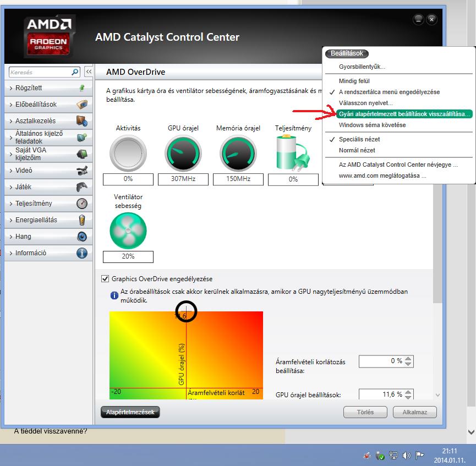Click the Törlés button

(365, 412)
